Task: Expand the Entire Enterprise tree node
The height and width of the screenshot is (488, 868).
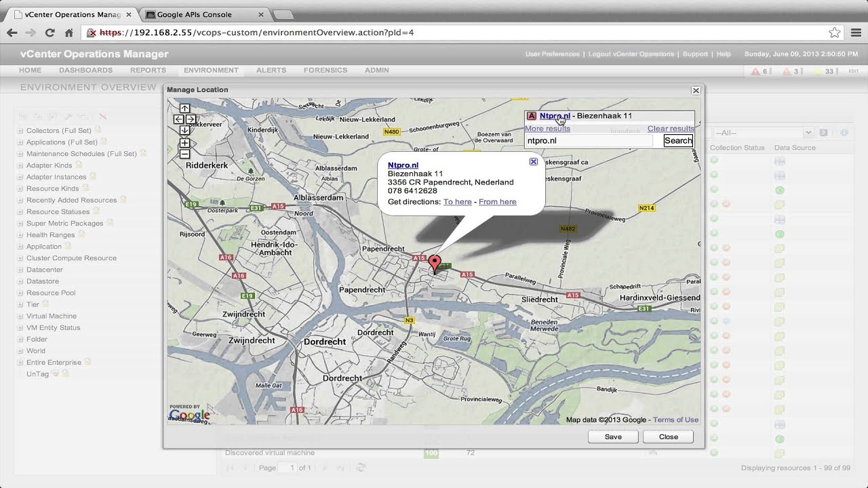Action: [x=20, y=363]
